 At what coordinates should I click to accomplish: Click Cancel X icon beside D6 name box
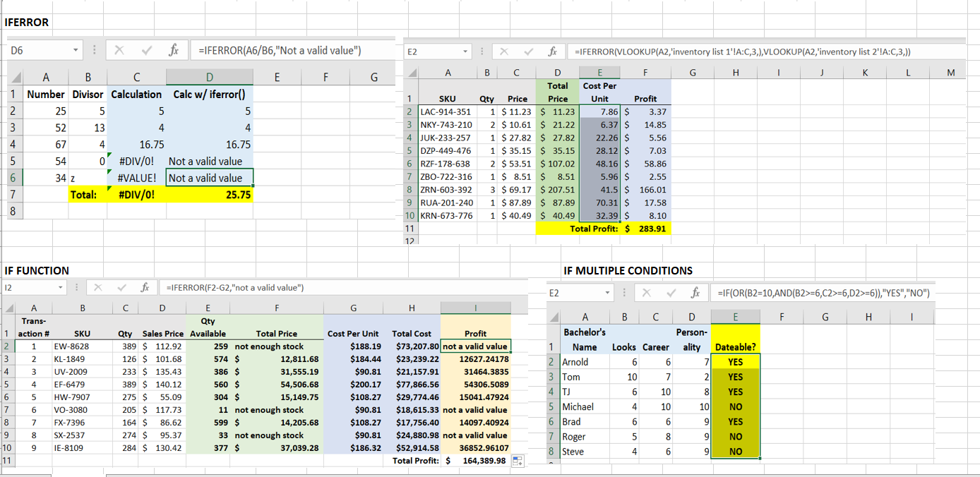119,50
